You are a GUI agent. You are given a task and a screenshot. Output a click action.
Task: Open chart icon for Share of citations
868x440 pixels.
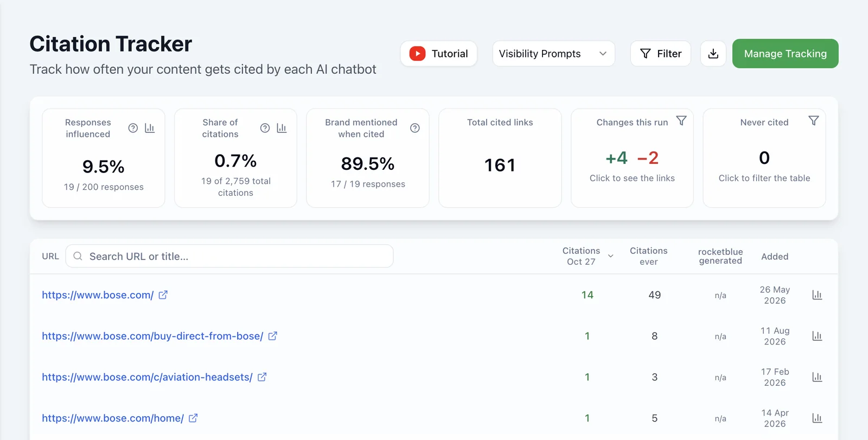coord(282,128)
